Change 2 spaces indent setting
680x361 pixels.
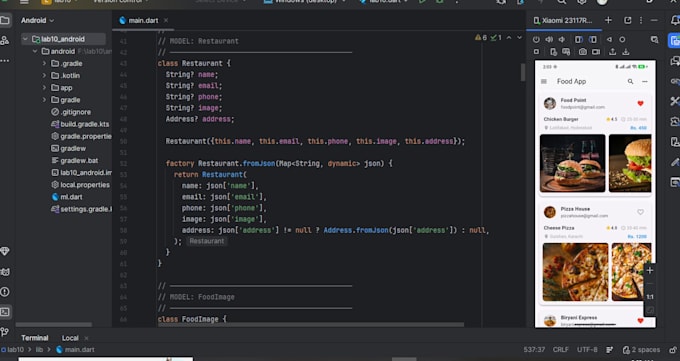pos(641,350)
